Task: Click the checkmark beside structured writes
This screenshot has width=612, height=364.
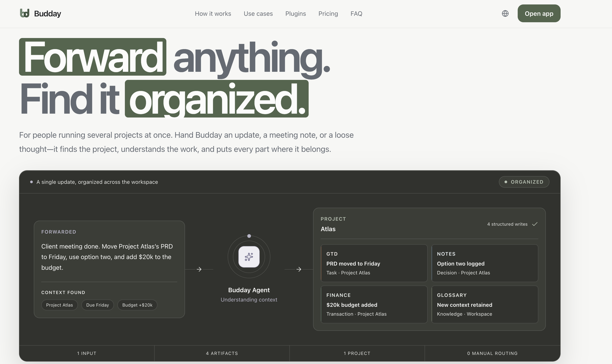Action: pyautogui.click(x=535, y=224)
